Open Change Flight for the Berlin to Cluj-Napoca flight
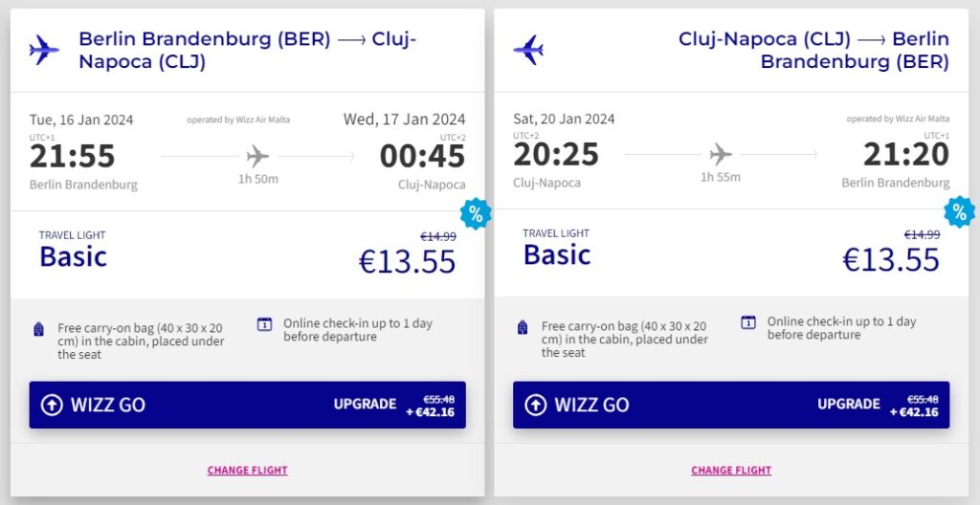Image resolution: width=980 pixels, height=505 pixels. 247,471
